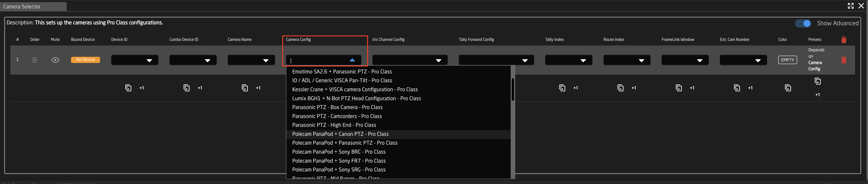Select Polecam PanaPod + Canon PTZ - Pro Class
This screenshot has width=868, height=184.
(340, 134)
